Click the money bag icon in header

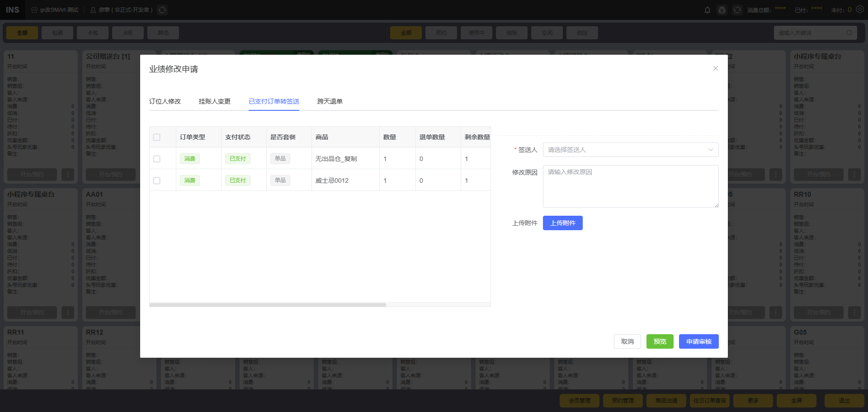[x=722, y=10]
